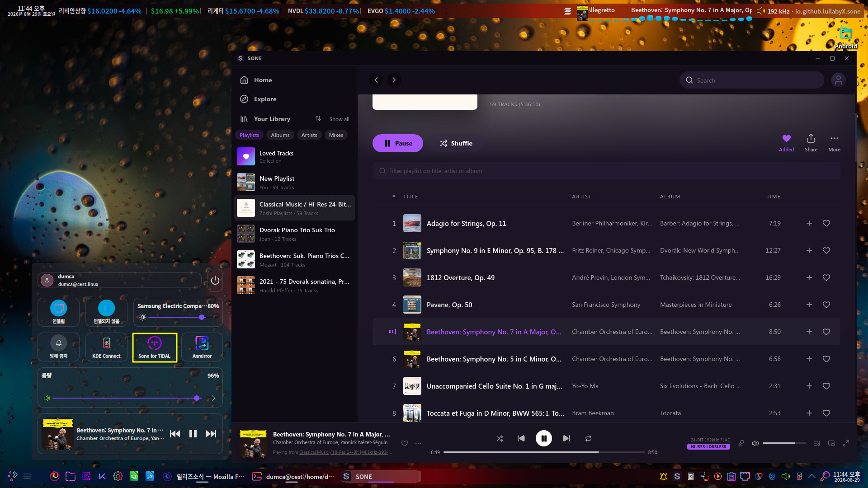
Task: Adjust the SONE player volume slider
Action: pos(784,443)
